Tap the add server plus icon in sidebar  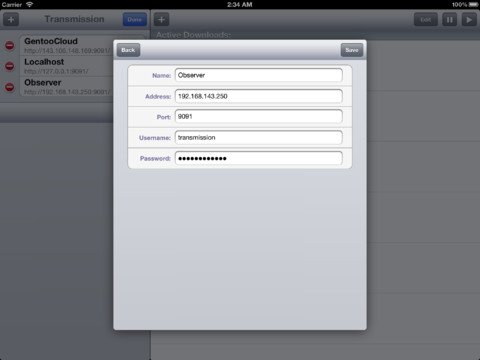[x=11, y=19]
